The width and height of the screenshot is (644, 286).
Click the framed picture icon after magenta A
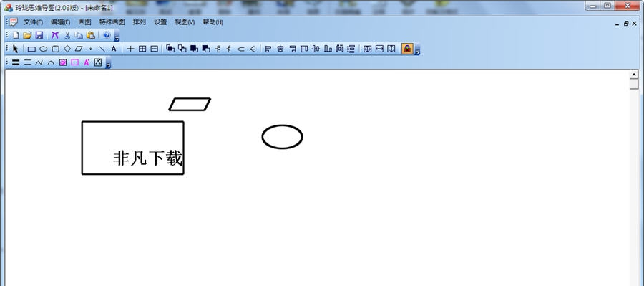pos(98,62)
